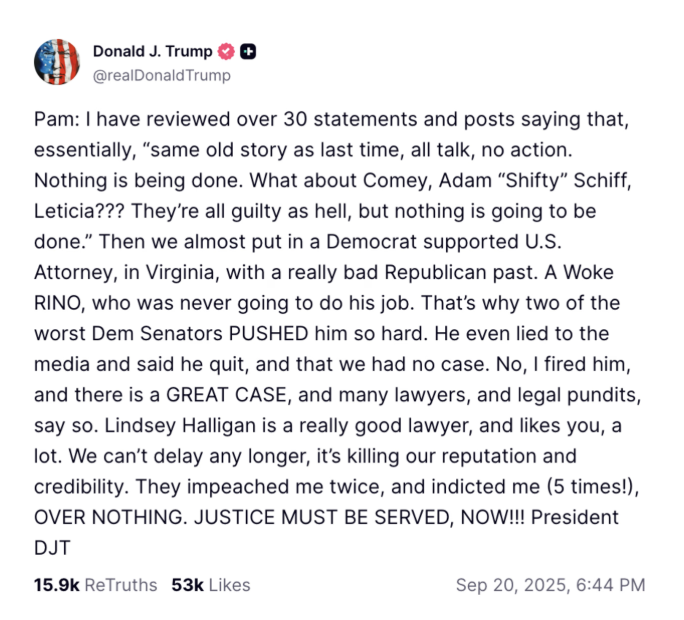Open the Sep 20, 2025 timestamp permalink
This screenshot has height=620, width=684.
coord(550,584)
